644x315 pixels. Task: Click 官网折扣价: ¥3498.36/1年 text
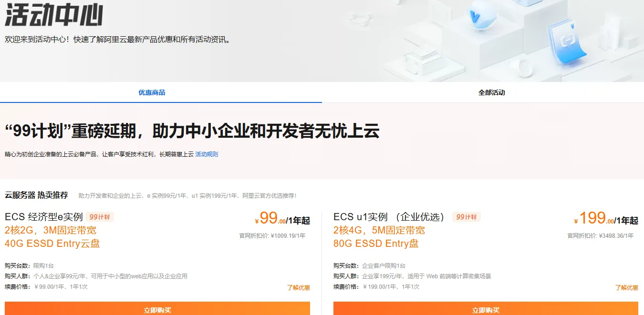coord(601,235)
